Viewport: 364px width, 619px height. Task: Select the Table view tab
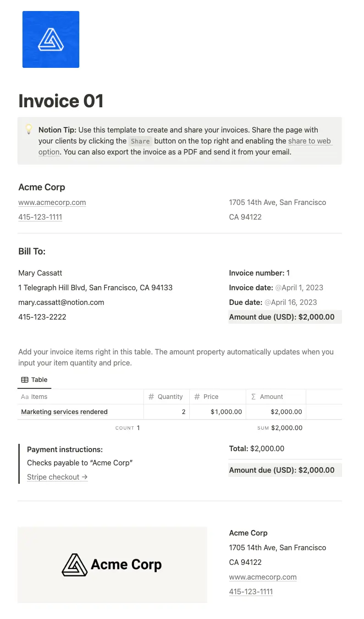[x=34, y=380]
